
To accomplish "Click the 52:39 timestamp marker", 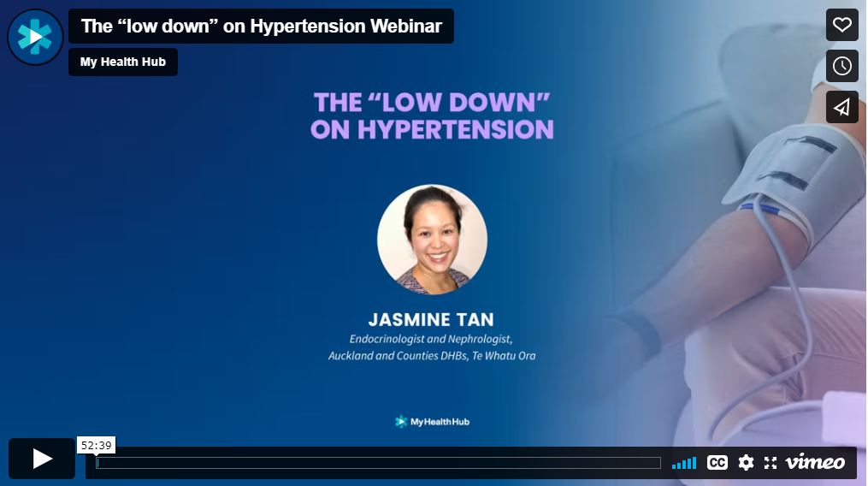I will click(x=96, y=445).
